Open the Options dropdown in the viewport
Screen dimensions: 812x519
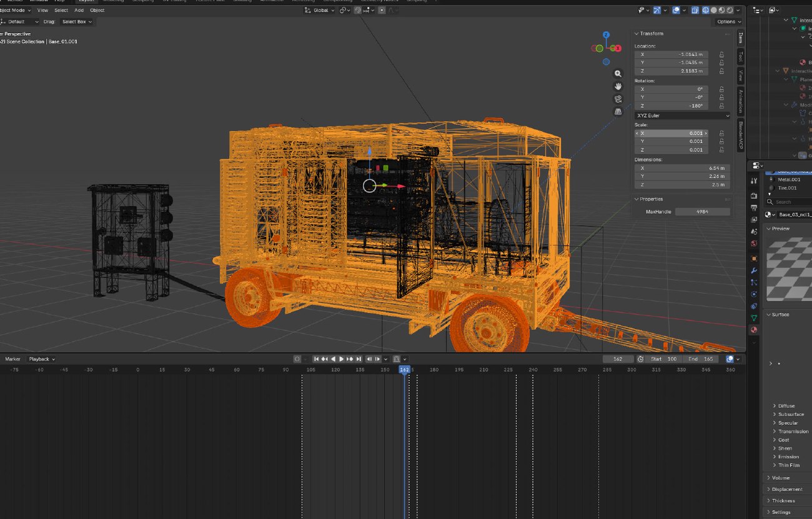pyautogui.click(x=729, y=22)
